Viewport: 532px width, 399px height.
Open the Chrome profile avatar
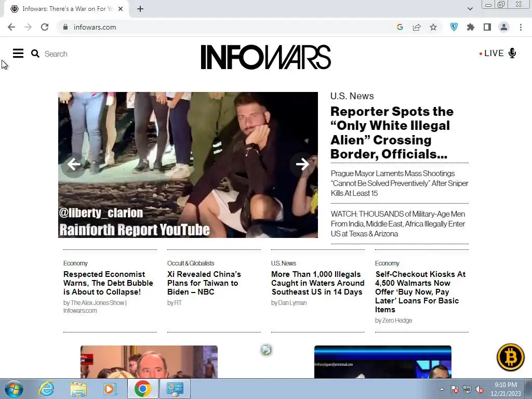pos(504,27)
